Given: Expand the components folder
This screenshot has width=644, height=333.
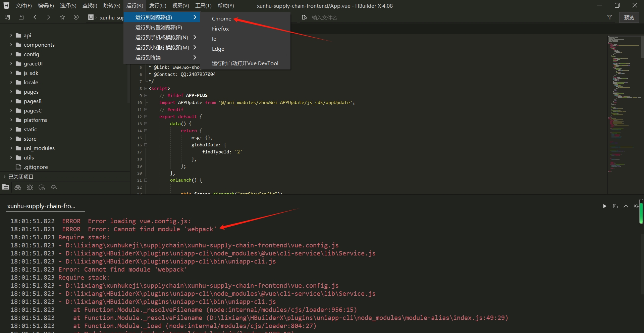Looking at the screenshot, I should tap(11, 45).
